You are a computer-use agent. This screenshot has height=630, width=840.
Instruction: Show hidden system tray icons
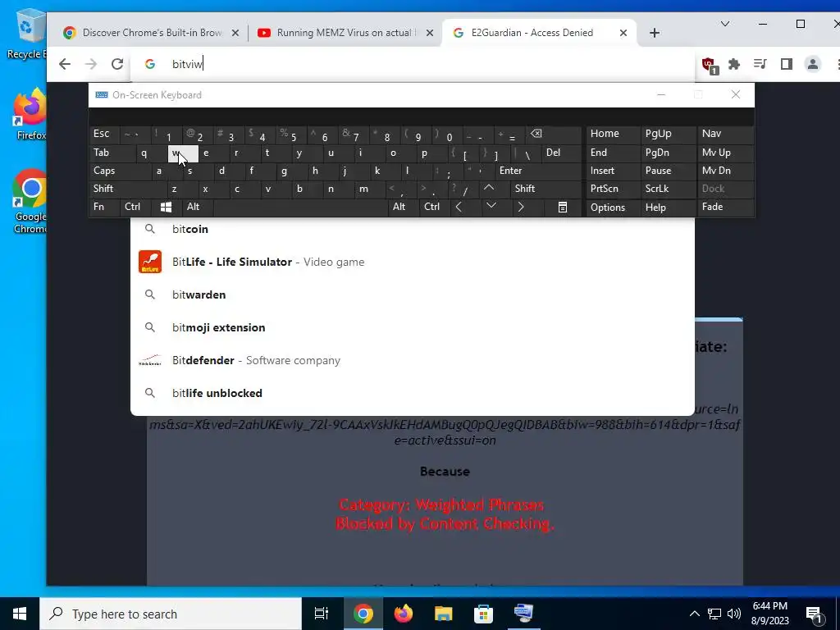click(x=694, y=614)
